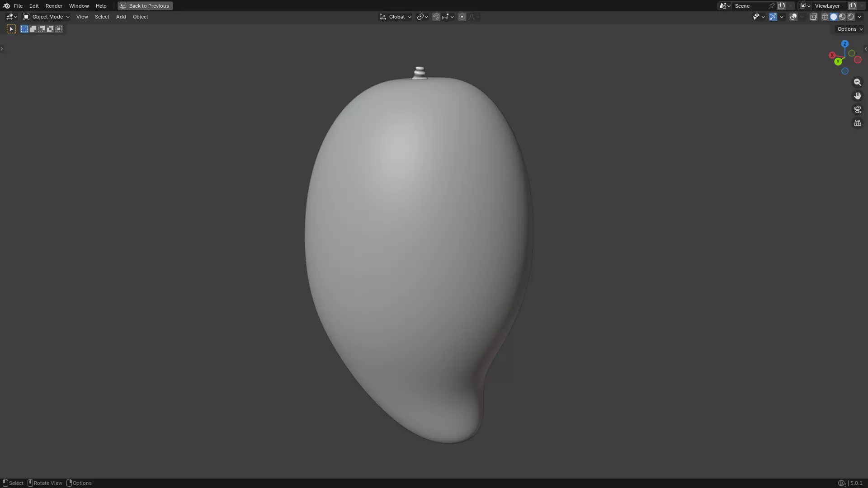This screenshot has height=488, width=868.
Task: Expand the left toolbar region arrow
Action: click(x=2, y=49)
